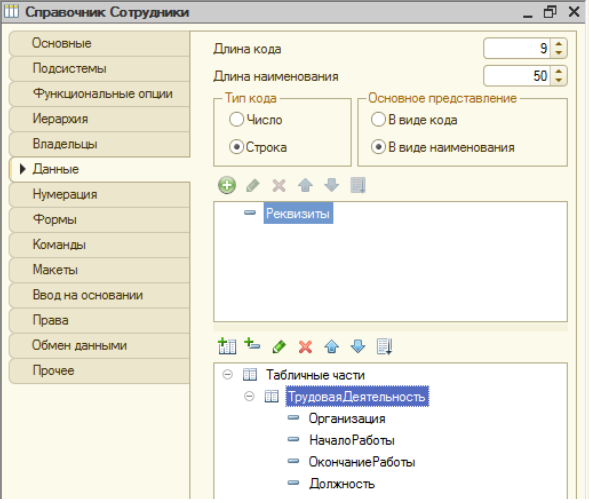
Task: Select the Строка code type radio button
Action: 237,147
